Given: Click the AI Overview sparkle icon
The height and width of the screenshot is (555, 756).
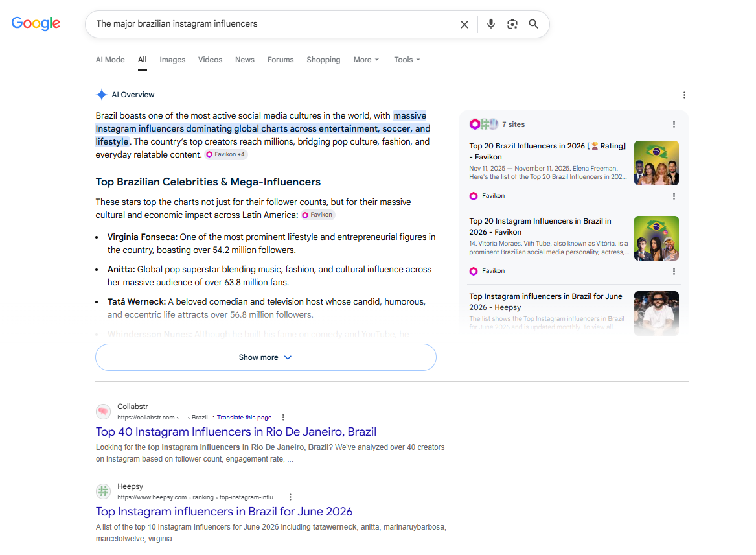Looking at the screenshot, I should click(101, 95).
